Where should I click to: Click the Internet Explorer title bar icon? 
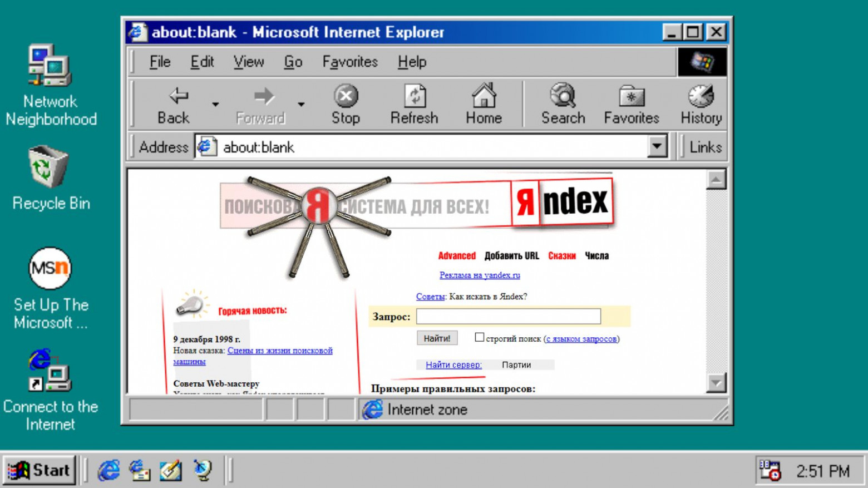138,32
